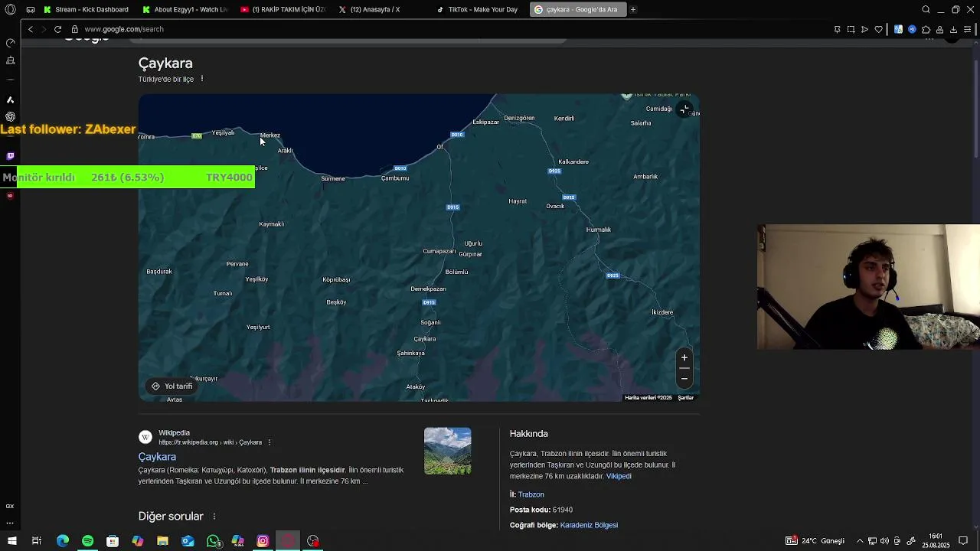
Task: Open Spotify from the taskbar
Action: pyautogui.click(x=87, y=541)
